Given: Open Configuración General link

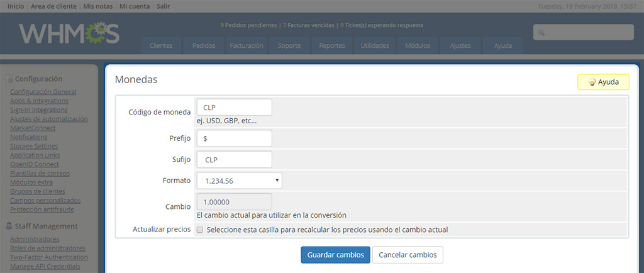Looking at the screenshot, I should 43,92.
